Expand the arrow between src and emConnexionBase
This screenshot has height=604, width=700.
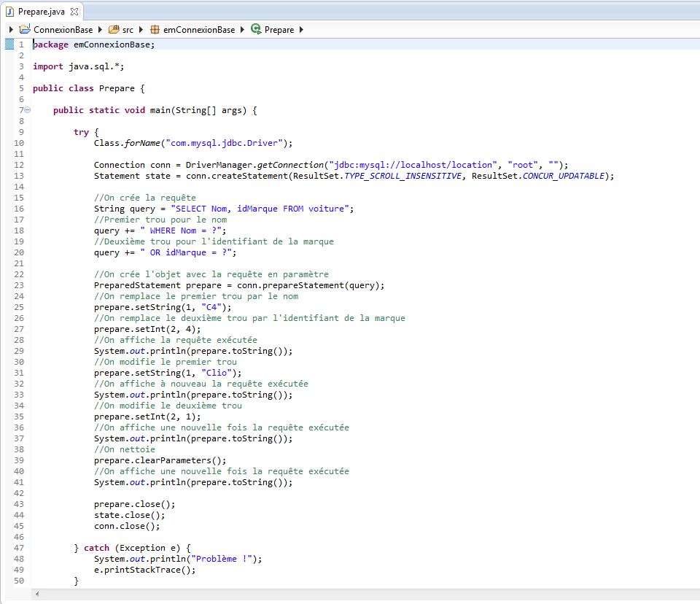pos(141,30)
